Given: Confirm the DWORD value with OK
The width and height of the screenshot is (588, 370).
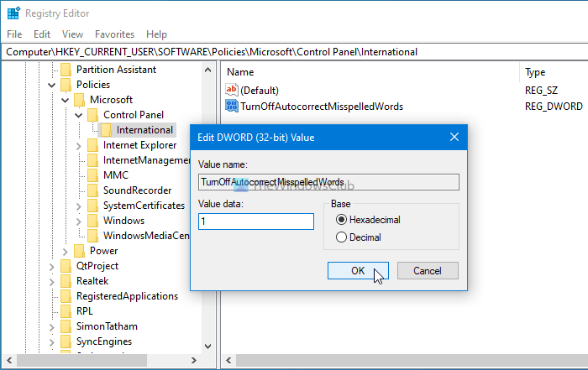Looking at the screenshot, I should point(358,270).
